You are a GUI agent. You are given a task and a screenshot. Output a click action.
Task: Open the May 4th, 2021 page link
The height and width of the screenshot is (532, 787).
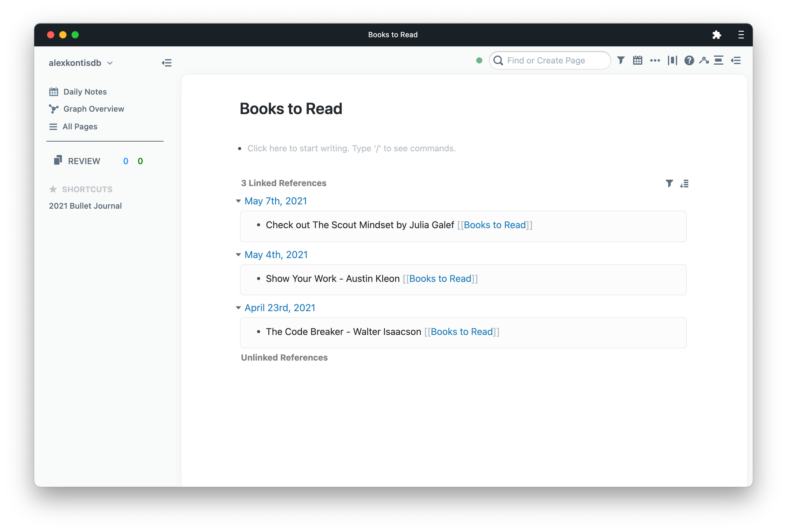[276, 254]
